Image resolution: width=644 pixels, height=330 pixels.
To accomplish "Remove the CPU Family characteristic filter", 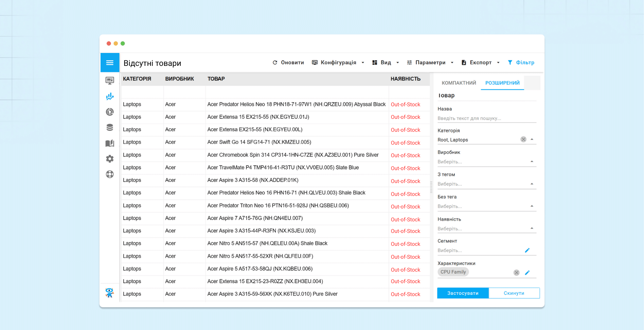I will (516, 273).
